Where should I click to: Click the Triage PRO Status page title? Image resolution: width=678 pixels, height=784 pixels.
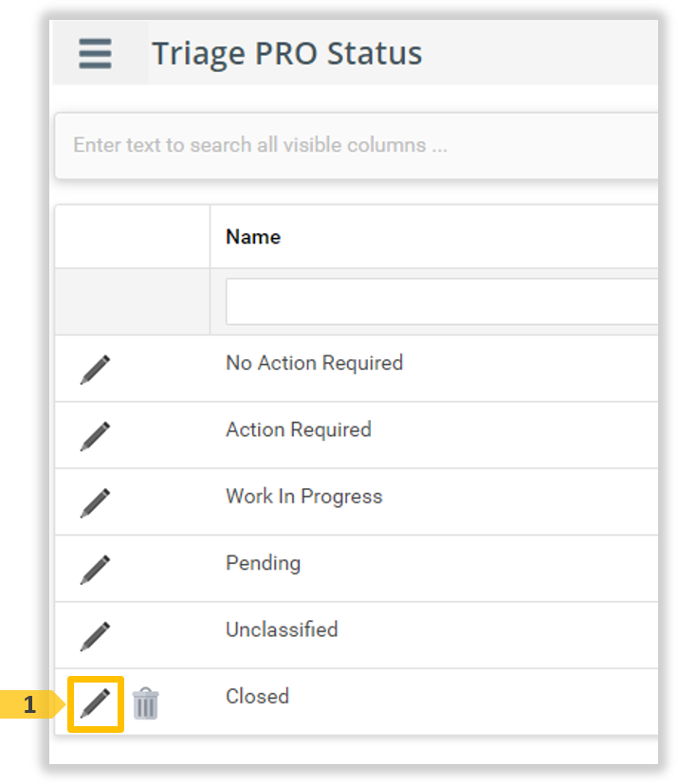tap(286, 53)
